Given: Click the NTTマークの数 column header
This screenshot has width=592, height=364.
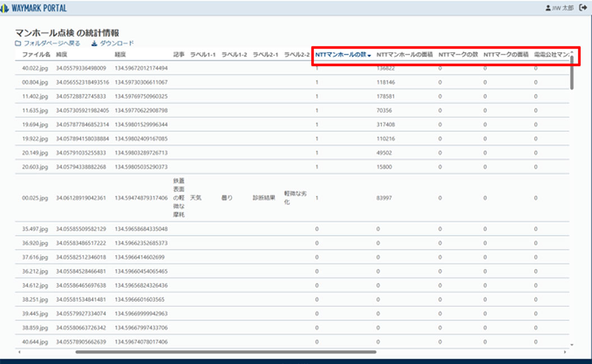Looking at the screenshot, I should tap(457, 55).
